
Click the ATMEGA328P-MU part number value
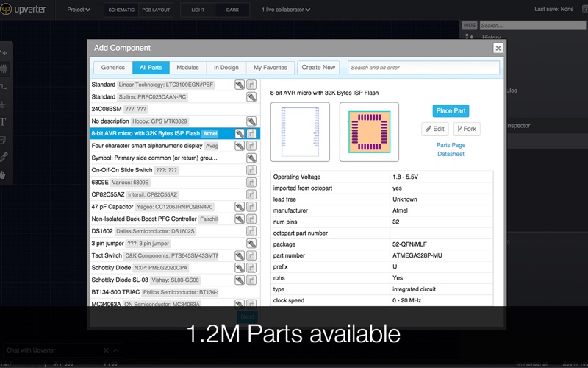(x=417, y=255)
